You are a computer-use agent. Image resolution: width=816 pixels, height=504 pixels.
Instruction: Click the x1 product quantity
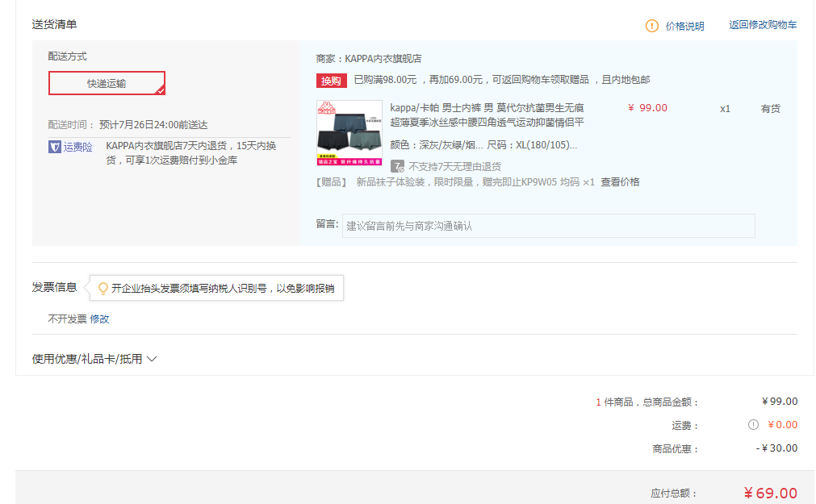click(725, 109)
